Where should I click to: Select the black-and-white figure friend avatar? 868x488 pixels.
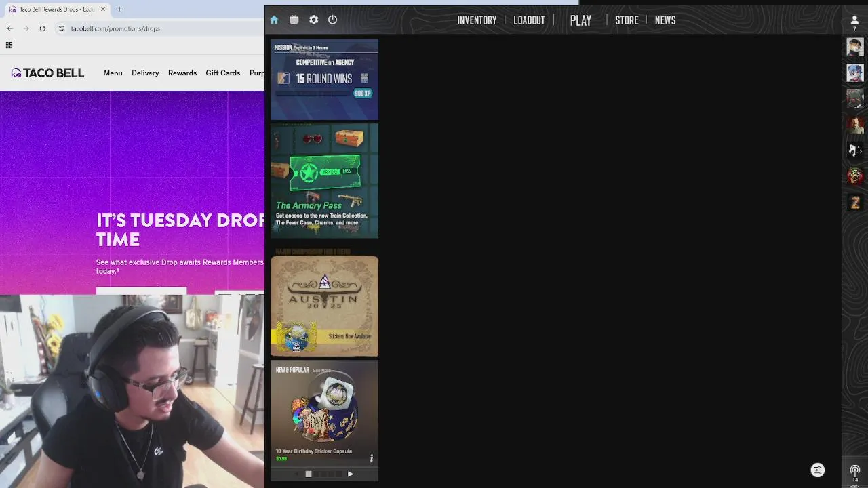click(854, 150)
